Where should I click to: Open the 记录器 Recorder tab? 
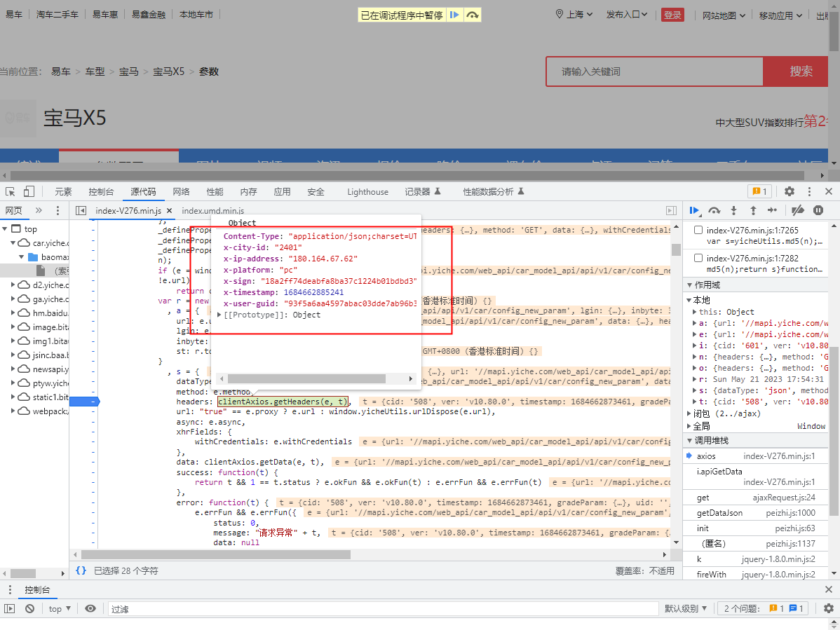coord(422,191)
